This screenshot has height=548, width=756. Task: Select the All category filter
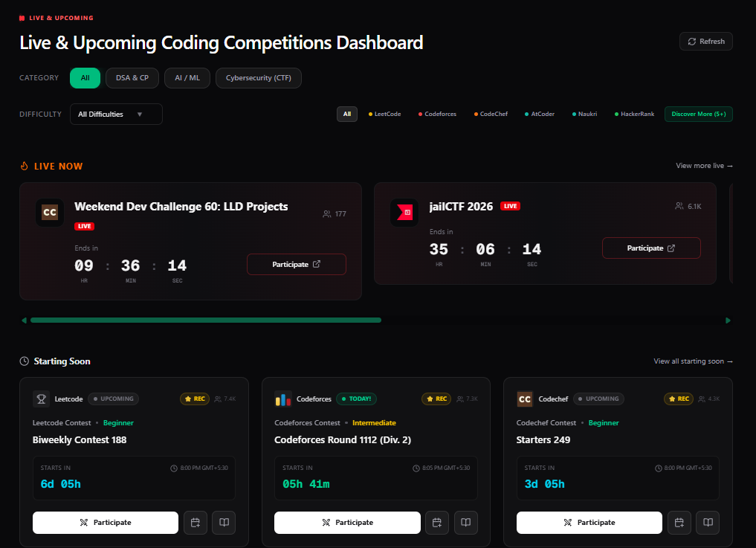coord(85,78)
